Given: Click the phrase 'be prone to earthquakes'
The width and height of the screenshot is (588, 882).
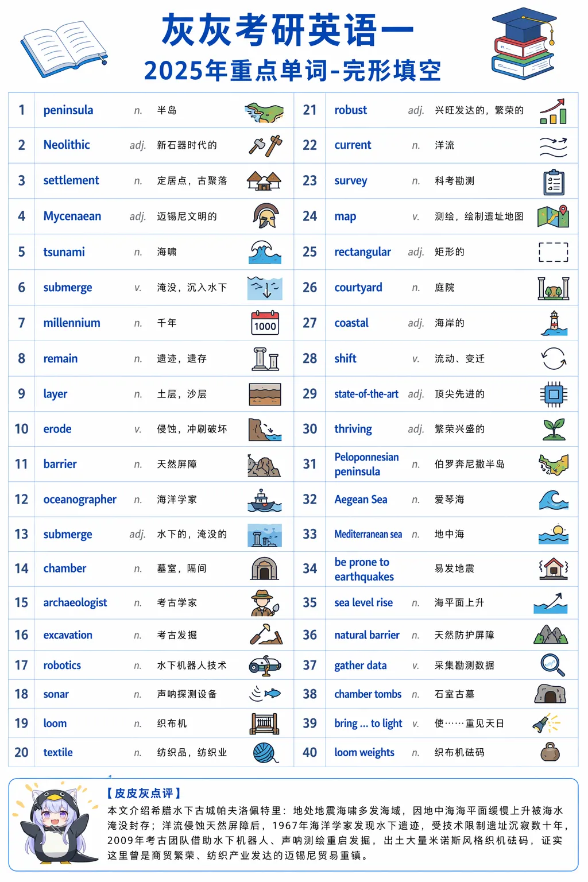Looking at the screenshot, I should click(x=364, y=570).
